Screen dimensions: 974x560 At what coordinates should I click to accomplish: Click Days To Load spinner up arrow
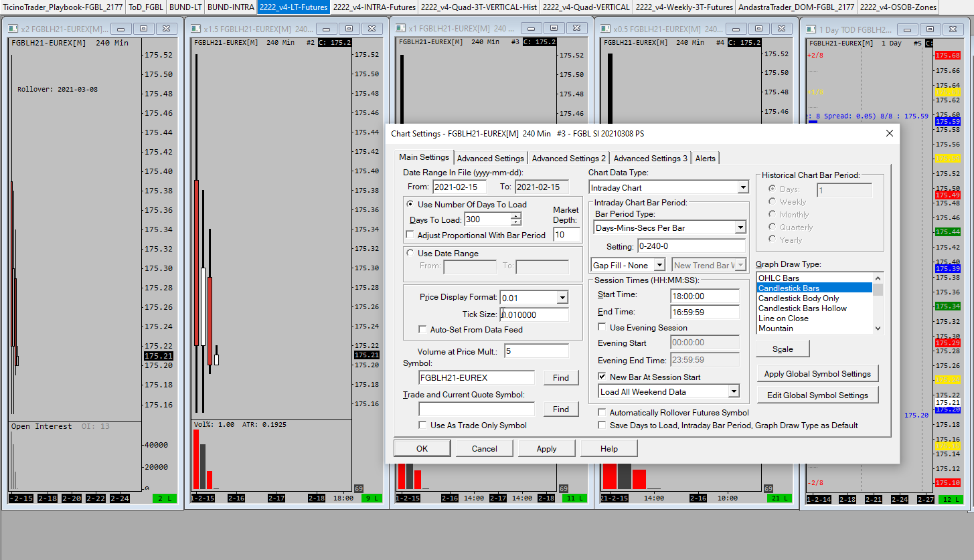coord(515,215)
